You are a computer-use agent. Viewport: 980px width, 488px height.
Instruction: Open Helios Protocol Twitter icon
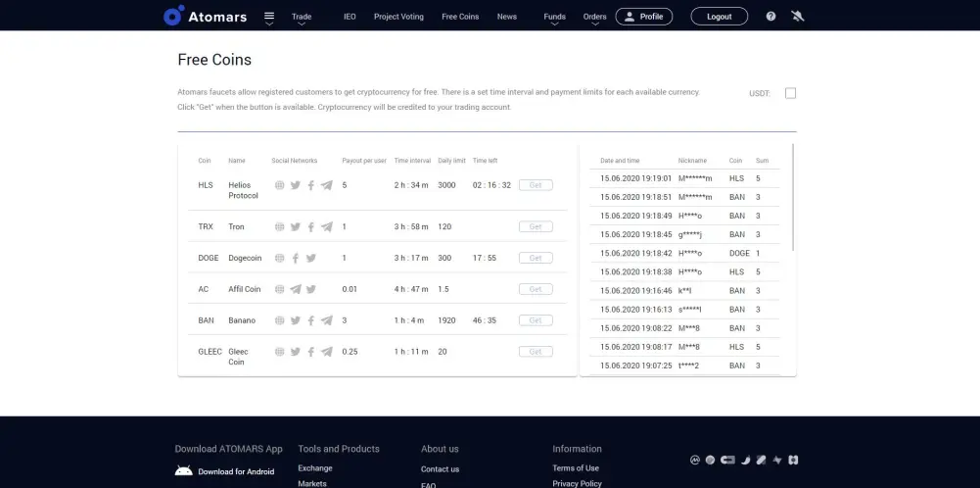(296, 185)
